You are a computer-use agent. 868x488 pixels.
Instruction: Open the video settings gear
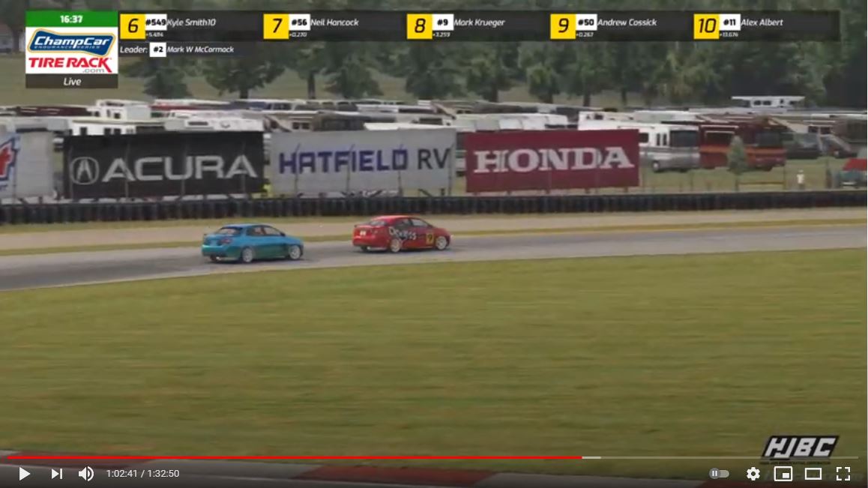point(753,474)
